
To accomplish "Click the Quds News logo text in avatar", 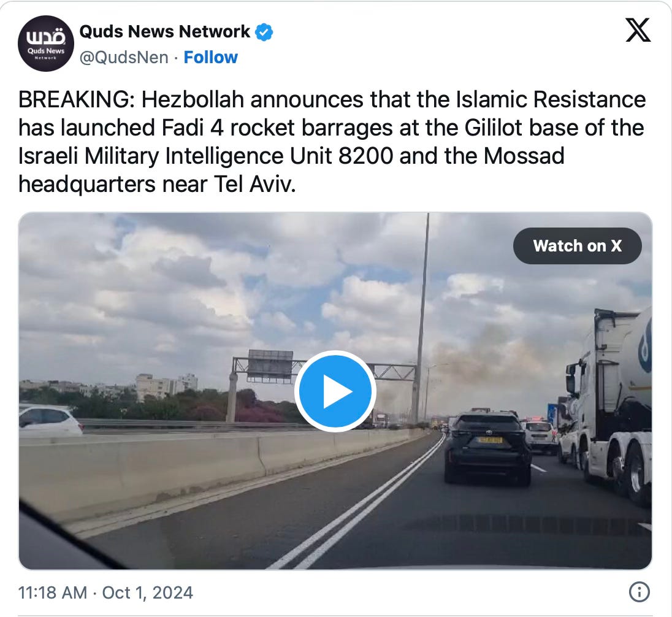I will click(46, 51).
